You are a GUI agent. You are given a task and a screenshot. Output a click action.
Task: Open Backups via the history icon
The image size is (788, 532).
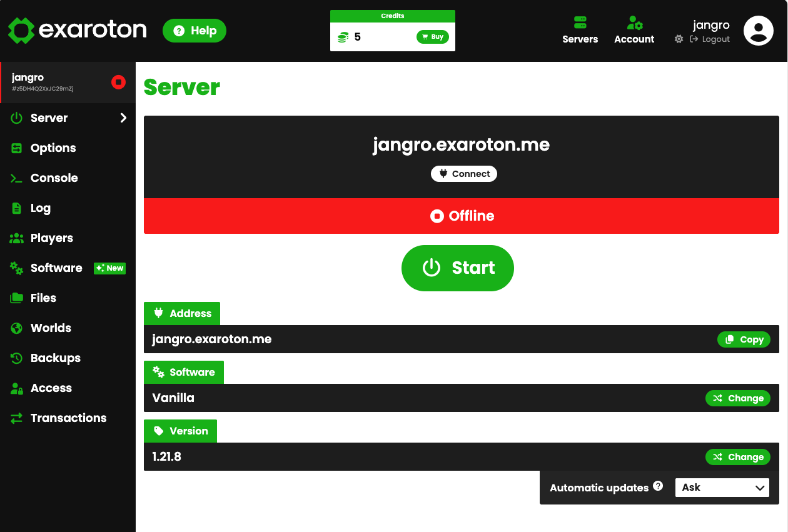(x=17, y=358)
